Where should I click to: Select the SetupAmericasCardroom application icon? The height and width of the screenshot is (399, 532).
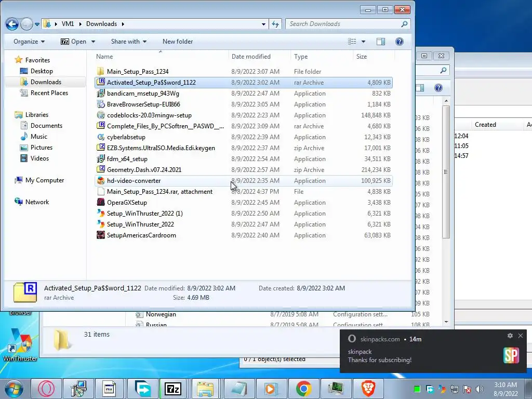(100, 235)
